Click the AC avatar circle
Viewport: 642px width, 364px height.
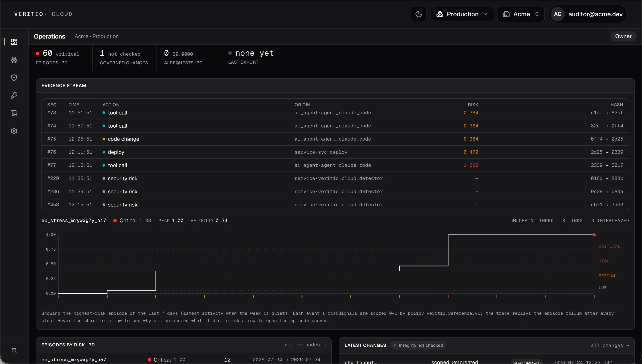(x=558, y=14)
